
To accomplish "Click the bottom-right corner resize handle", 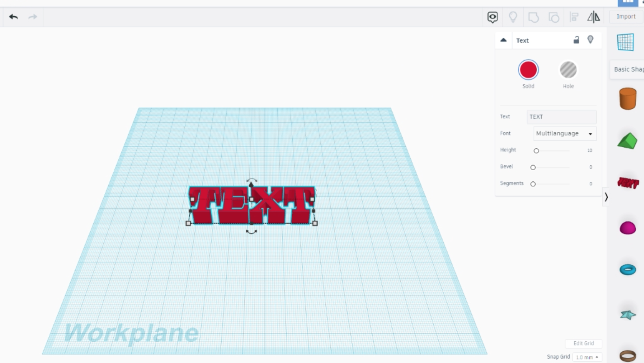I will (315, 223).
